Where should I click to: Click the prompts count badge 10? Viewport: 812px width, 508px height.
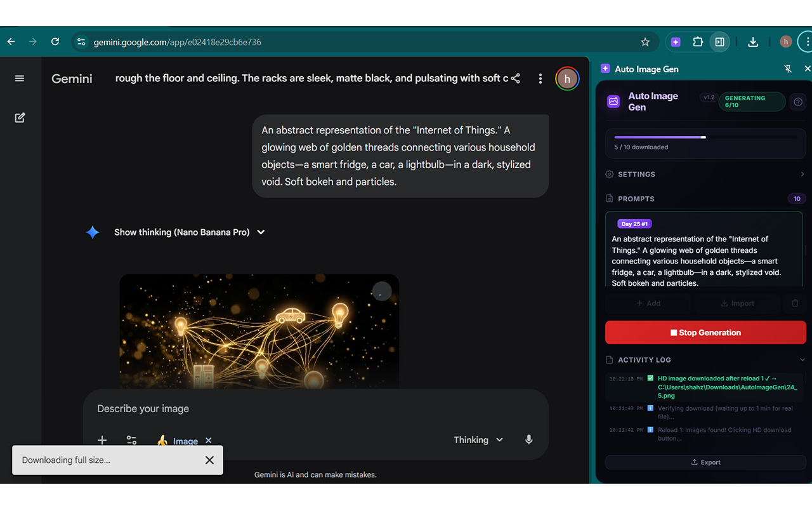coord(797,199)
